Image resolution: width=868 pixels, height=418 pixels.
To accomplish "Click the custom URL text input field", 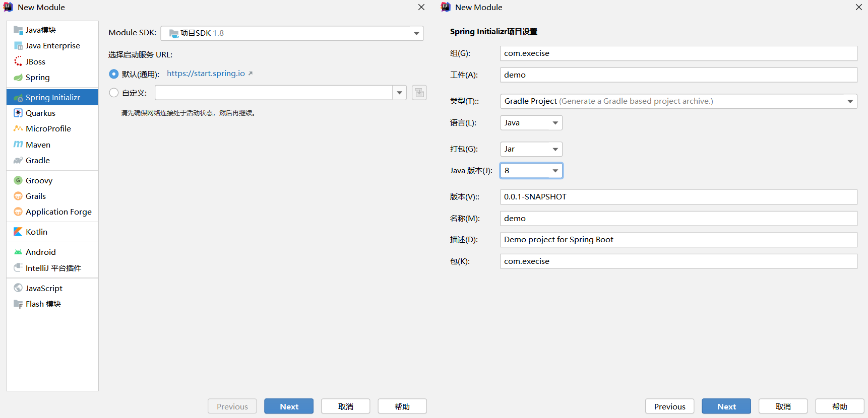I will (274, 93).
